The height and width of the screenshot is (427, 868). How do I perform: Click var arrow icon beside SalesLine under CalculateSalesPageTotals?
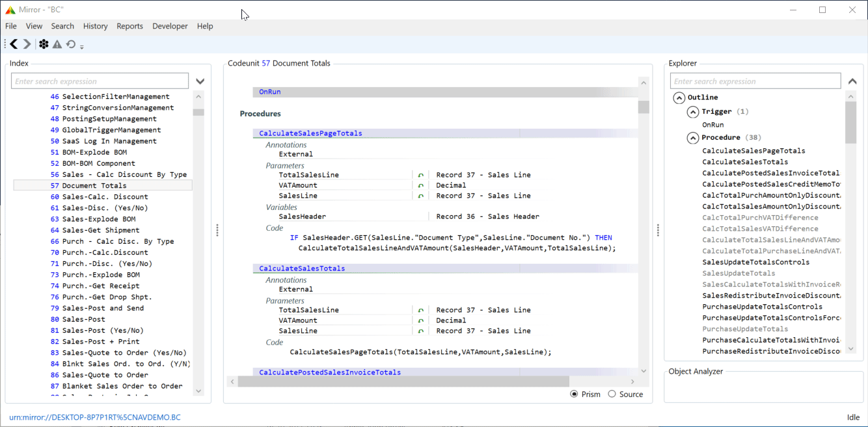pos(420,196)
